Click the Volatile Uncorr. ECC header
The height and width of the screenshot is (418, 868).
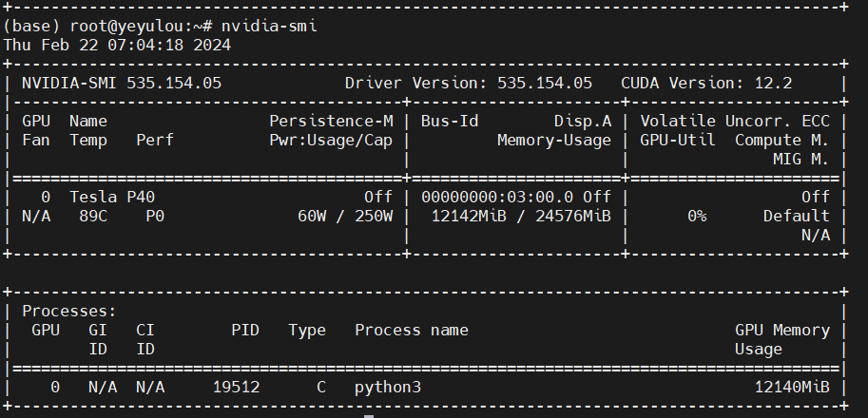click(x=735, y=121)
